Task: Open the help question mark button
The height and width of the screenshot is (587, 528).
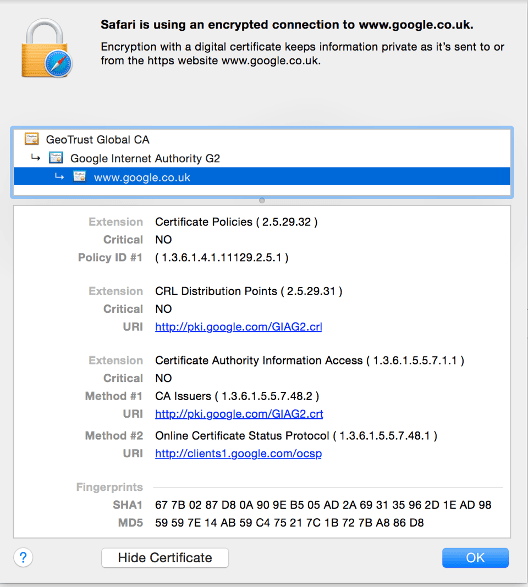Action: 23,557
